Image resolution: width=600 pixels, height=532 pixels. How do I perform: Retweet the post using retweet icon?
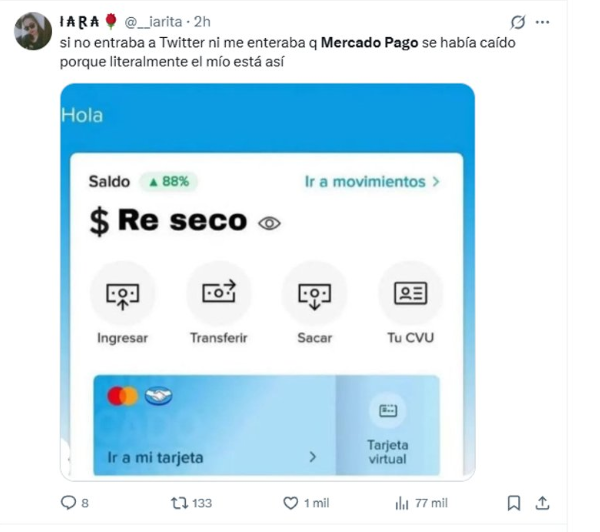point(179,503)
